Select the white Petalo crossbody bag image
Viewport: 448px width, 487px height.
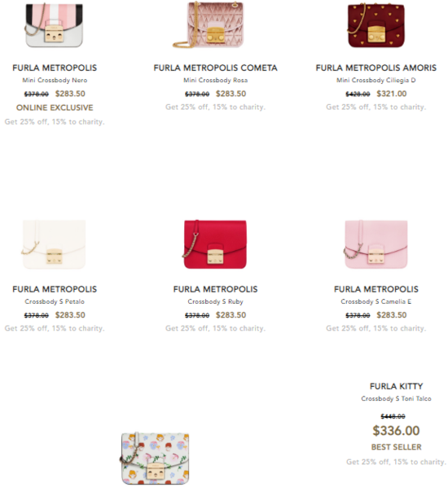tap(54, 244)
